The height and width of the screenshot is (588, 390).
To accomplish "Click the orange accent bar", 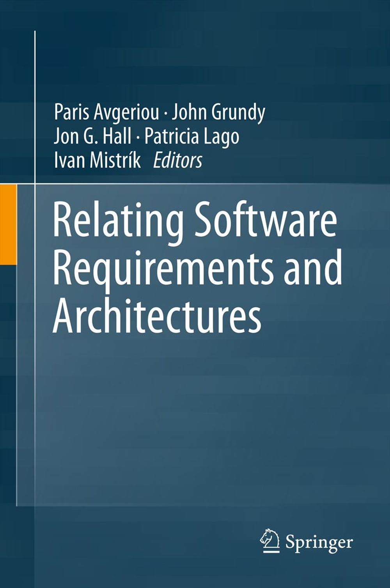I will point(8,224).
